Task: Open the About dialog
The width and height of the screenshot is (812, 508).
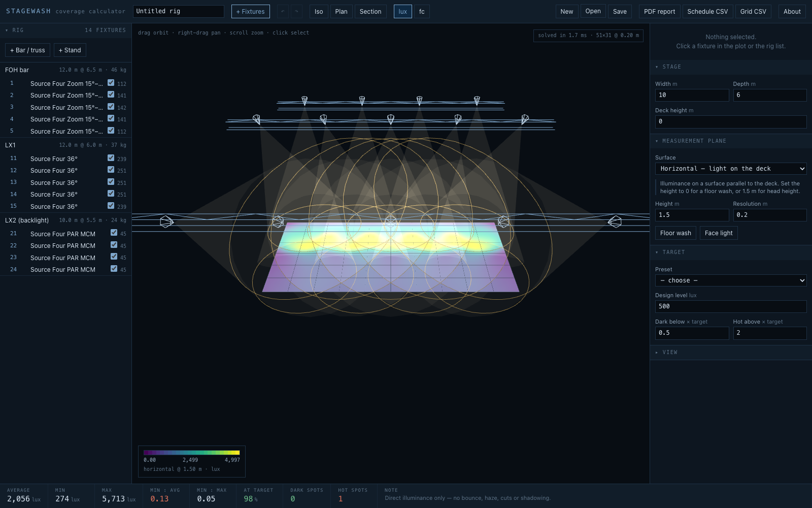Action: tap(792, 11)
